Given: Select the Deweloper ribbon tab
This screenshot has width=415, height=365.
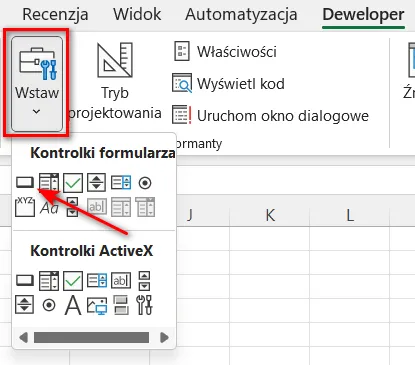Looking at the screenshot, I should [x=363, y=14].
